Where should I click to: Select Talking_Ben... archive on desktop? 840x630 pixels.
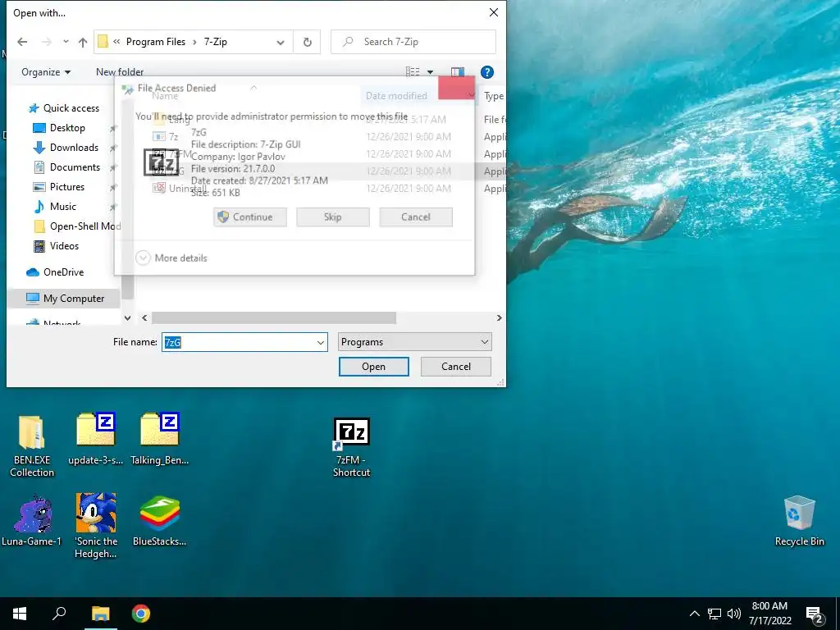(160, 440)
